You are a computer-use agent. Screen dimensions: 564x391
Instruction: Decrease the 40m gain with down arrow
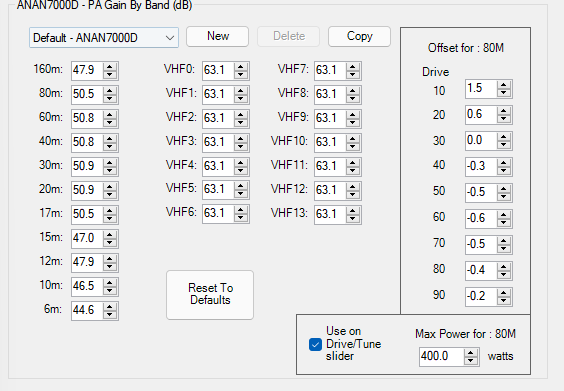[110, 146]
